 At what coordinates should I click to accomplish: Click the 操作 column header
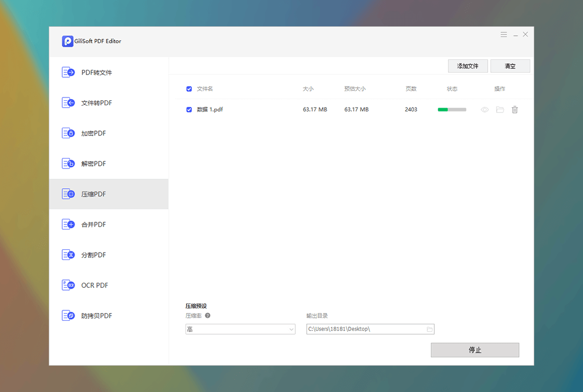pyautogui.click(x=499, y=89)
